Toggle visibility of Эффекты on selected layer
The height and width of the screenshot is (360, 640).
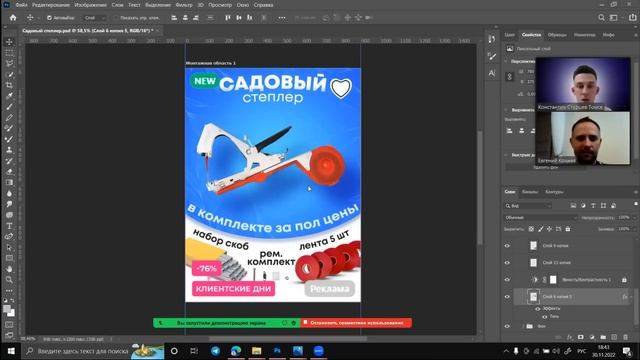pyautogui.click(x=538, y=309)
